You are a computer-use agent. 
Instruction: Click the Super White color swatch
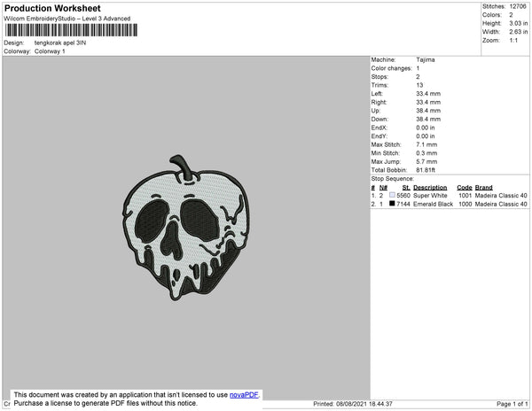pyautogui.click(x=392, y=195)
